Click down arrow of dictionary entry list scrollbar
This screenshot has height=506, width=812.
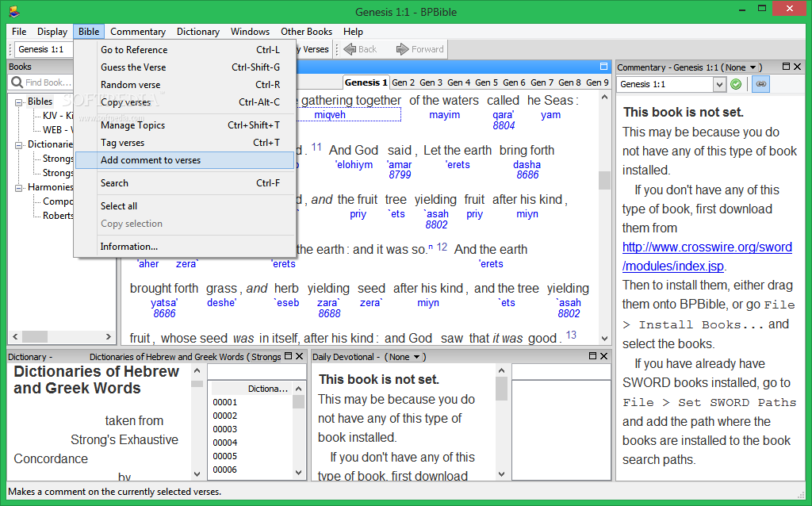[x=298, y=473]
